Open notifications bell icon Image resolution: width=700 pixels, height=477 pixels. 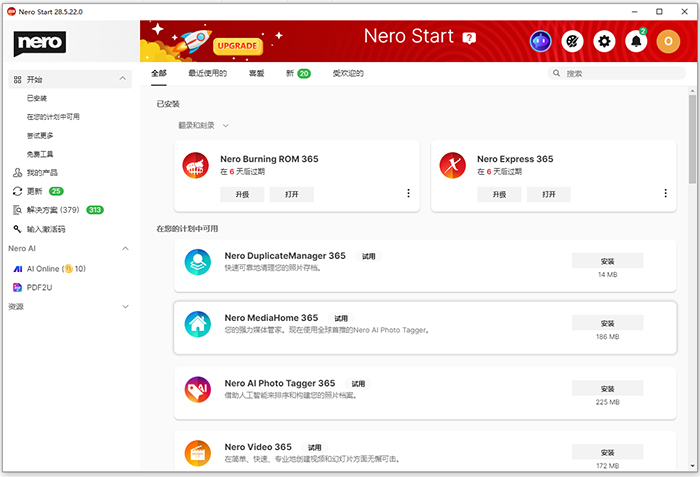tap(636, 42)
